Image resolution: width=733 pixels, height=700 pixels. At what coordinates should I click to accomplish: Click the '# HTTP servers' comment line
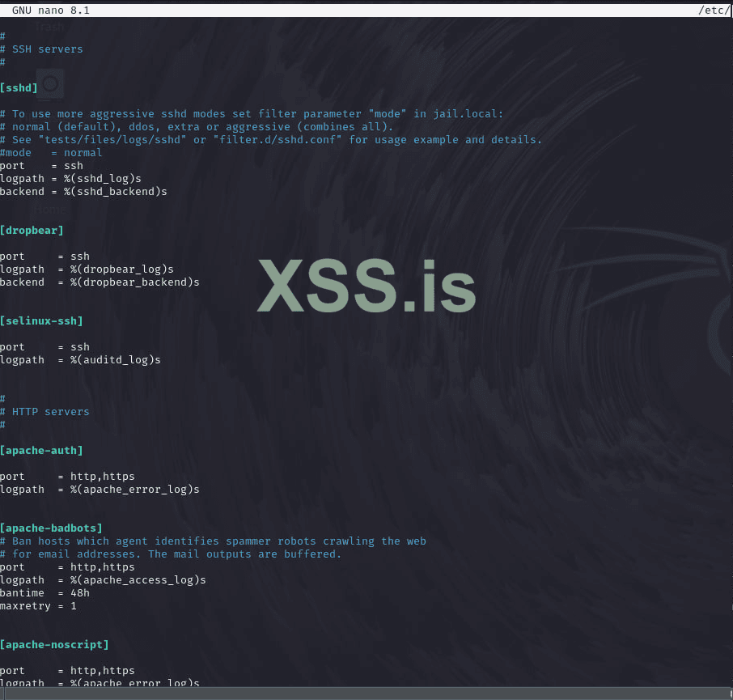pyautogui.click(x=44, y=412)
